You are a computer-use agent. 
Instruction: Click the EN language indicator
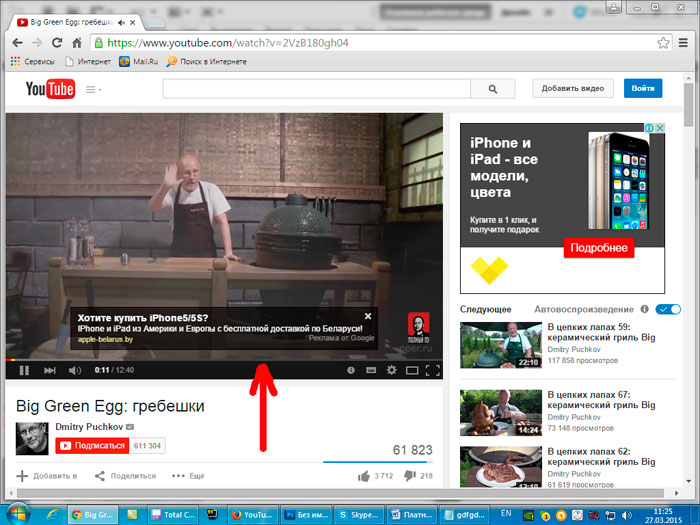(506, 513)
